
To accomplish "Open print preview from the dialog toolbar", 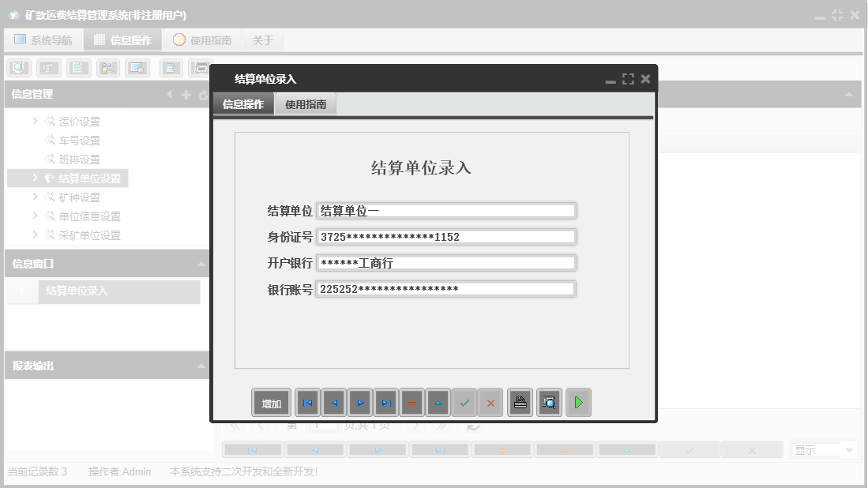I will (x=549, y=403).
